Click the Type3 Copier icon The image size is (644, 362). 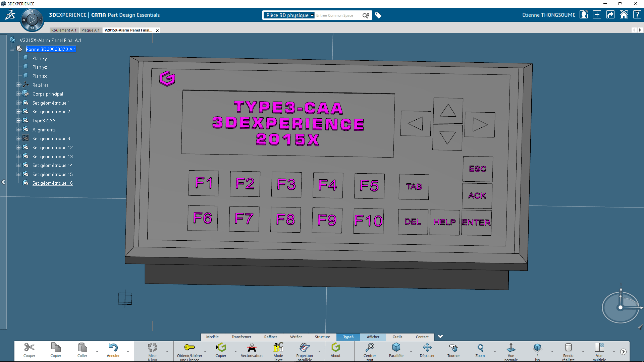(221, 347)
